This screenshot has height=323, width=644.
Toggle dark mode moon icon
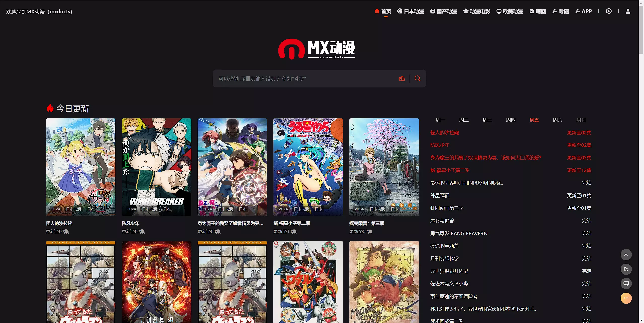click(626, 269)
